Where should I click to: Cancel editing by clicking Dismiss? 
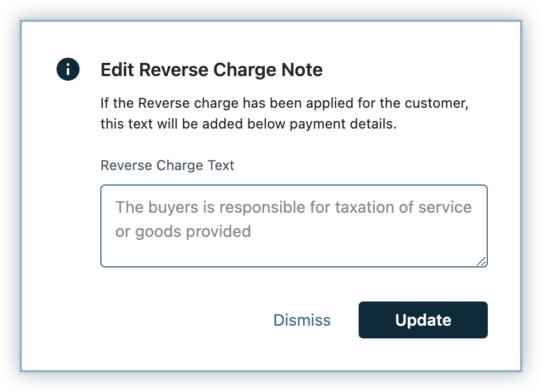click(302, 320)
